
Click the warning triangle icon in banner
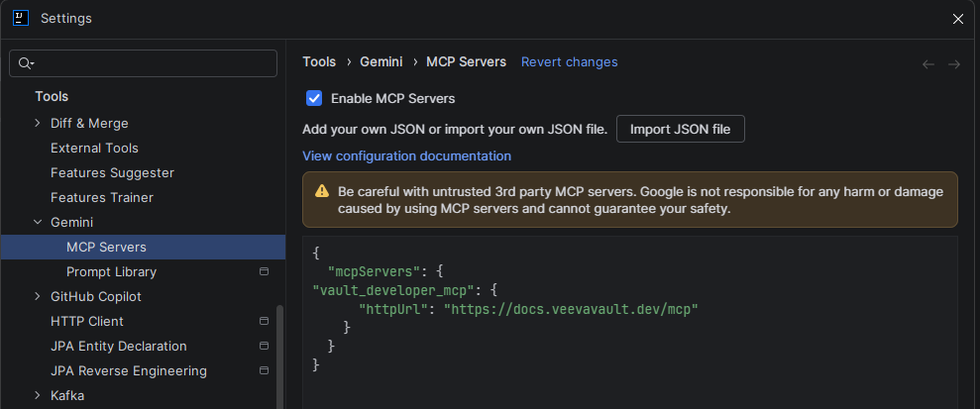point(322,191)
